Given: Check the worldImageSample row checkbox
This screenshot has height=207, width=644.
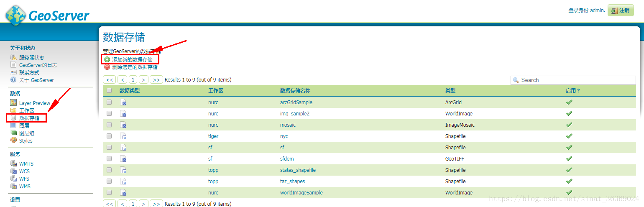Looking at the screenshot, I should coord(109,192).
